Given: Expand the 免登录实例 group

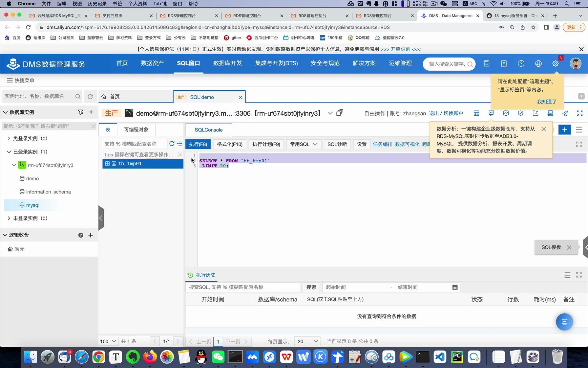Looking at the screenshot, I should 9,139.
